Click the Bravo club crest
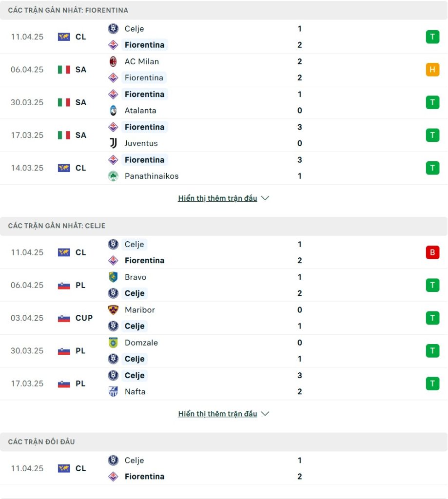 113,277
